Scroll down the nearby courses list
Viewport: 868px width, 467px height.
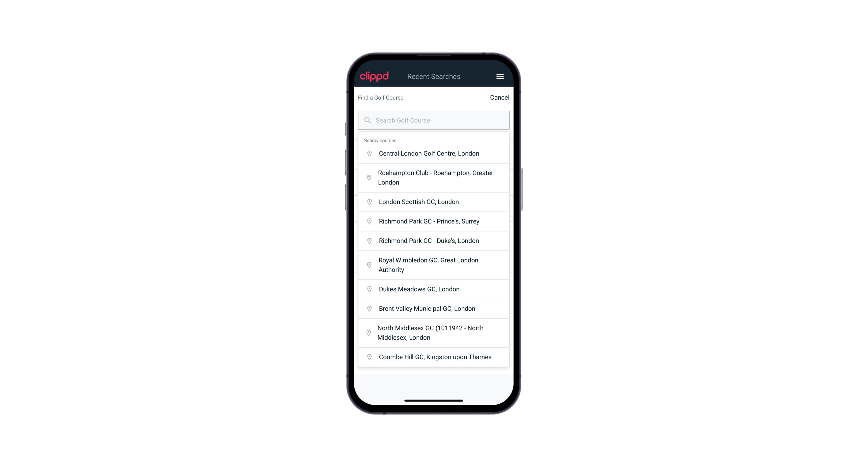(434, 357)
